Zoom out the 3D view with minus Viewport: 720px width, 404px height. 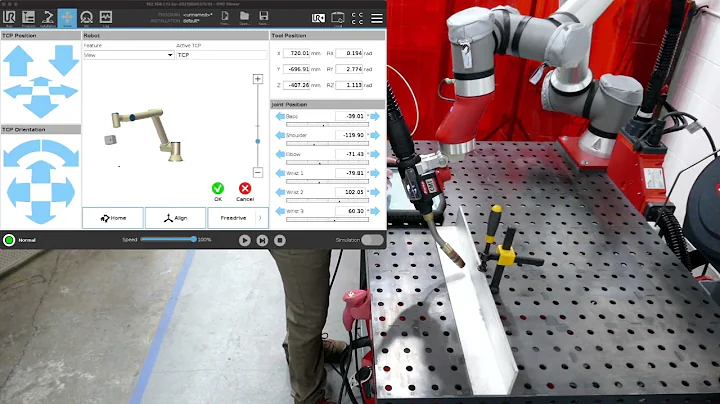point(258,172)
